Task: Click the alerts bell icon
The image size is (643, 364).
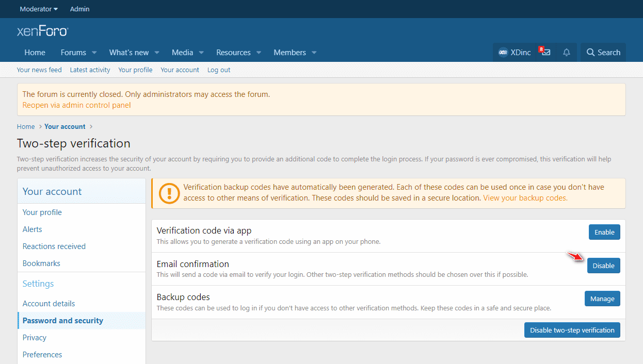Action: tap(567, 53)
